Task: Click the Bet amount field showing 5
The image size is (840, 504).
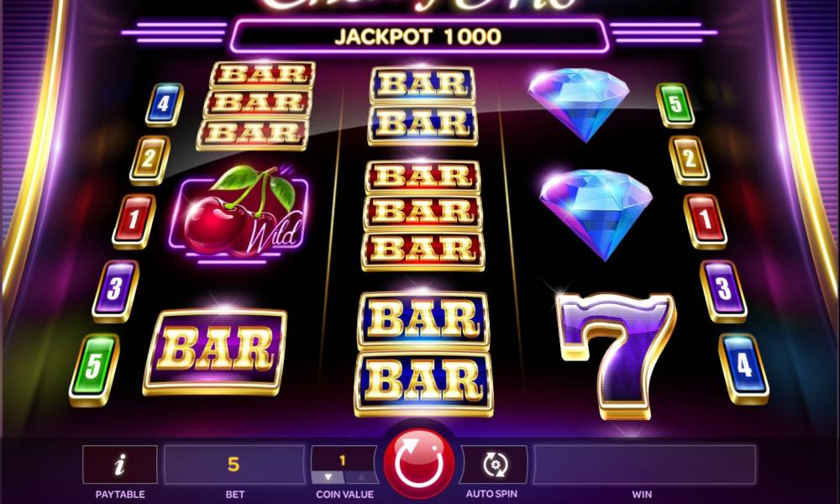Action: tap(234, 465)
